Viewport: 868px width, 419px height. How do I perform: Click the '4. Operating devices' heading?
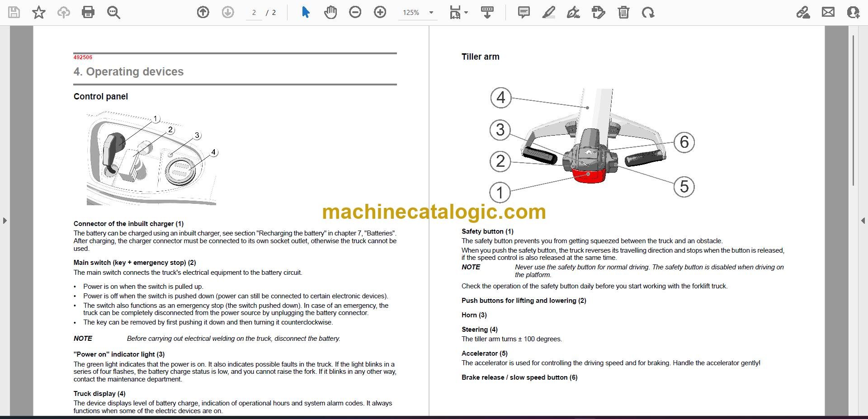(128, 71)
